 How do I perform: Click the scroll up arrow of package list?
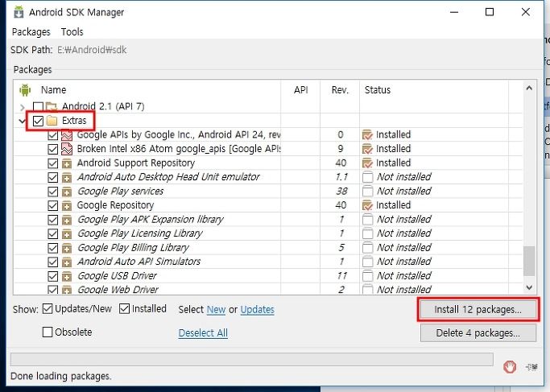[529, 88]
